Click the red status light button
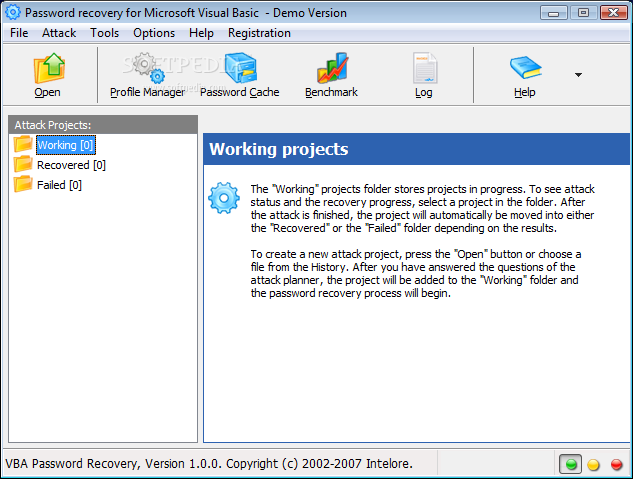Screen dimensions: 633x479 [x=616, y=464]
